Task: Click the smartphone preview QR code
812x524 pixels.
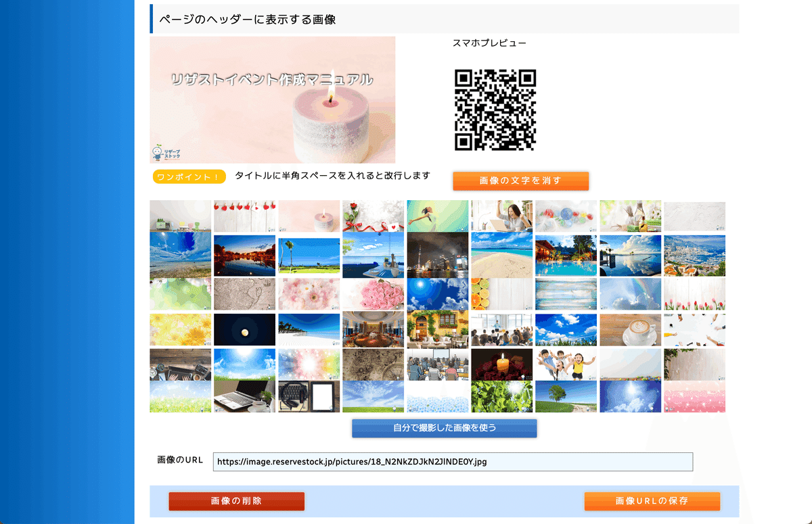Action: pos(495,110)
